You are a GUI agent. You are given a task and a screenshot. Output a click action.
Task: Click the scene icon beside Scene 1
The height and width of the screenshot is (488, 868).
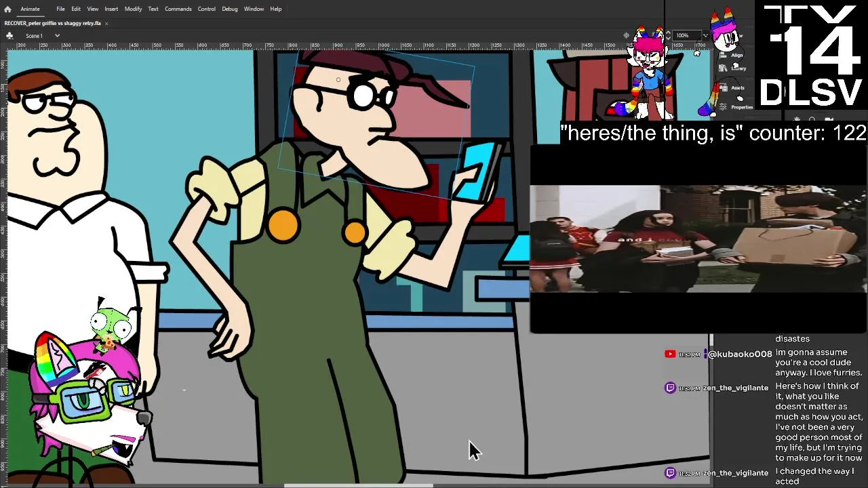(x=9, y=35)
